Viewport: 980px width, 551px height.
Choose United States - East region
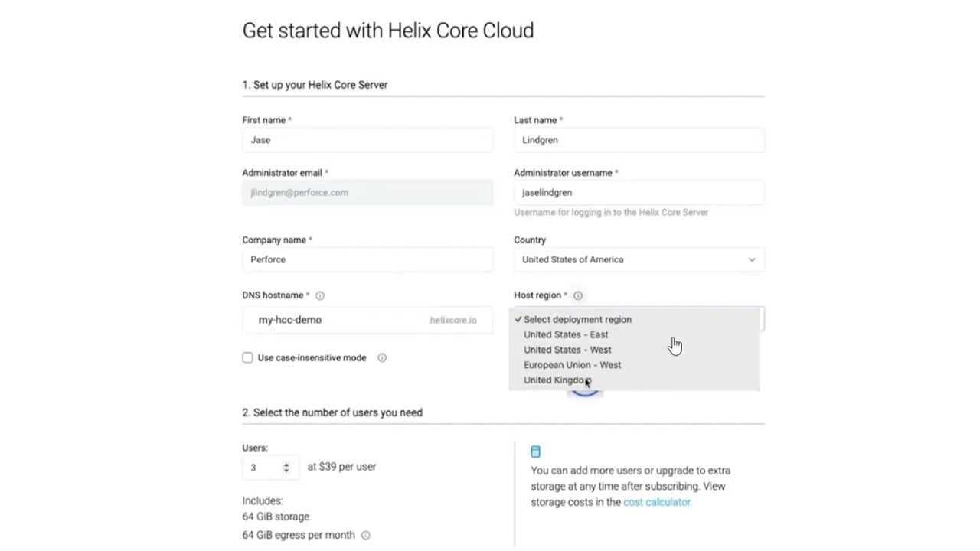pyautogui.click(x=566, y=334)
